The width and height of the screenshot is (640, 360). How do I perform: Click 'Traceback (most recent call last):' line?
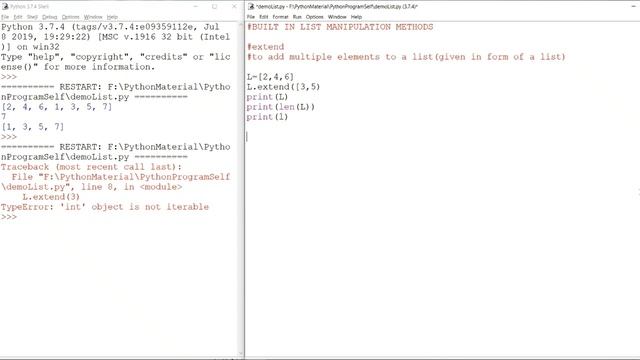pos(91,167)
